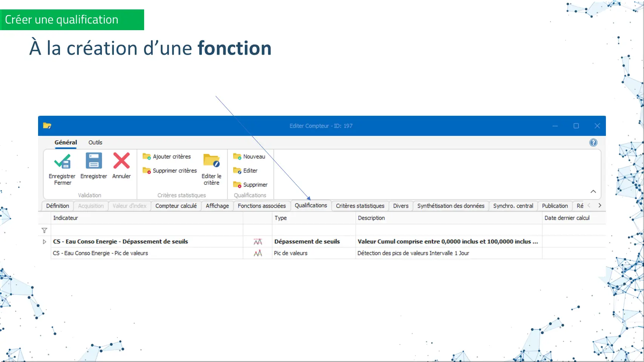Select the Pic de valeurs row

click(100, 253)
